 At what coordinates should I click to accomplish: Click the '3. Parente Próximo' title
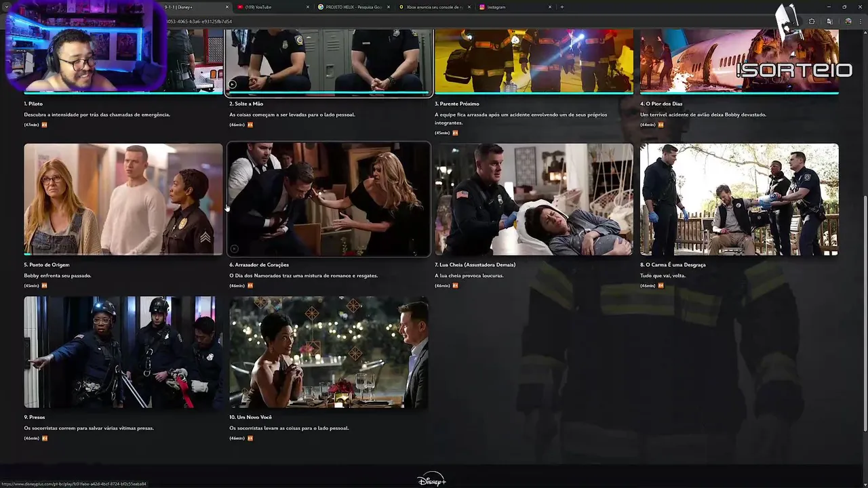point(457,104)
